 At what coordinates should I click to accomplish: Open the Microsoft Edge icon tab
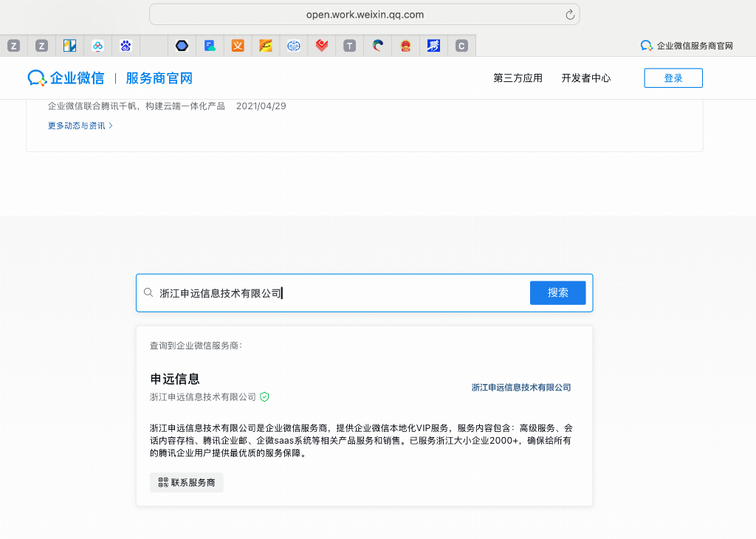(x=377, y=46)
